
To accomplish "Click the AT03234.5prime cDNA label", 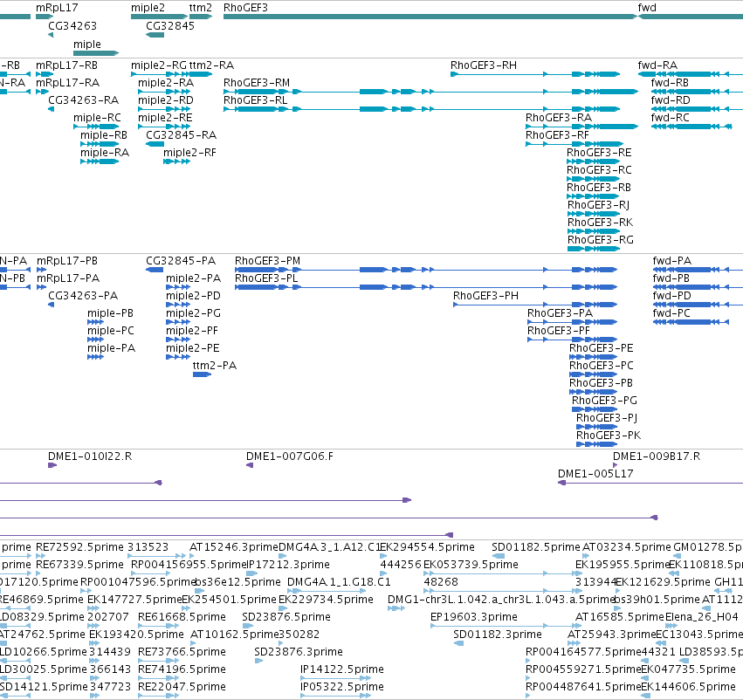I will (x=626, y=547).
